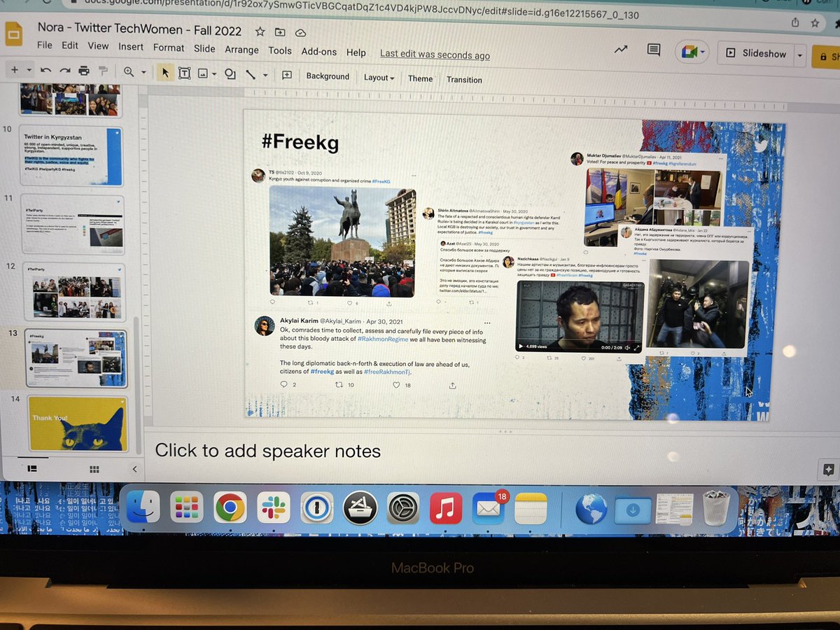Click the Transition button

[464, 80]
